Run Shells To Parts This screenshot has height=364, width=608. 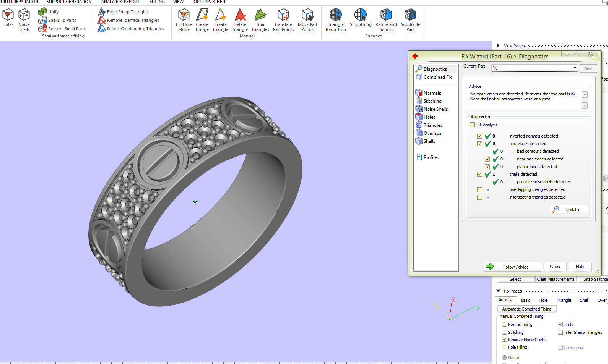pyautogui.click(x=57, y=20)
